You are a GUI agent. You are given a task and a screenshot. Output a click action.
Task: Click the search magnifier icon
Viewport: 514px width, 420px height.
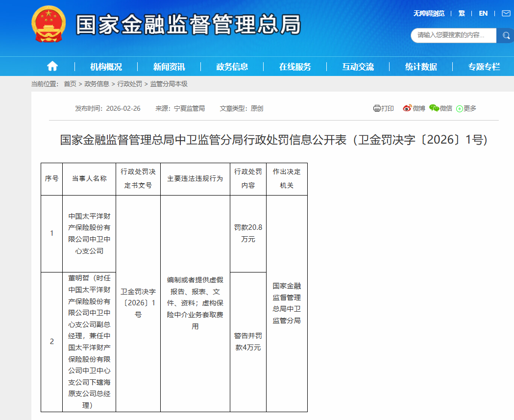[505, 35]
